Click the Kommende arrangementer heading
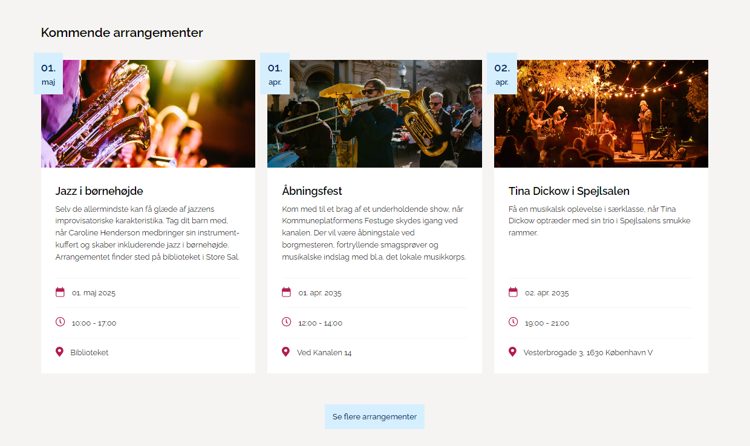 coord(122,33)
